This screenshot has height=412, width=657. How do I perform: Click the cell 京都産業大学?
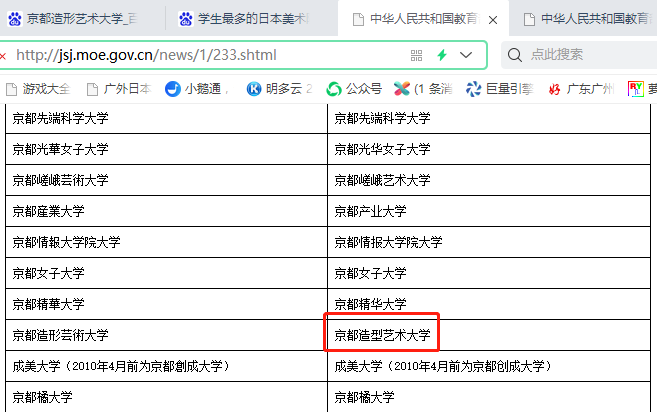(166, 211)
